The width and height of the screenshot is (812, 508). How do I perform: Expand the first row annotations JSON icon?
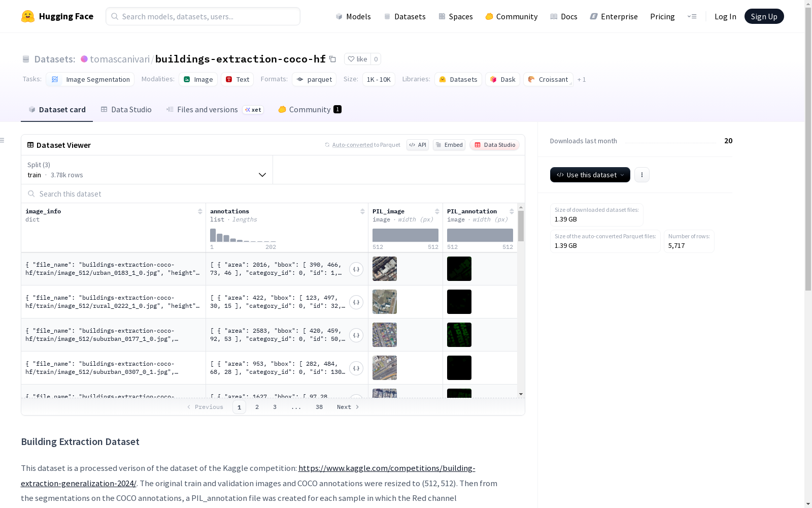[x=356, y=269]
